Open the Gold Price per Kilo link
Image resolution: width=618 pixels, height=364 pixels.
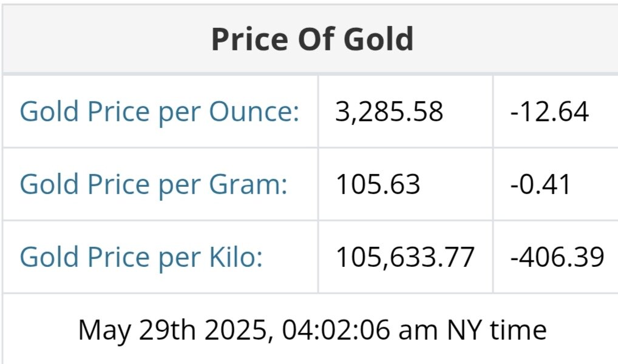pos(141,257)
